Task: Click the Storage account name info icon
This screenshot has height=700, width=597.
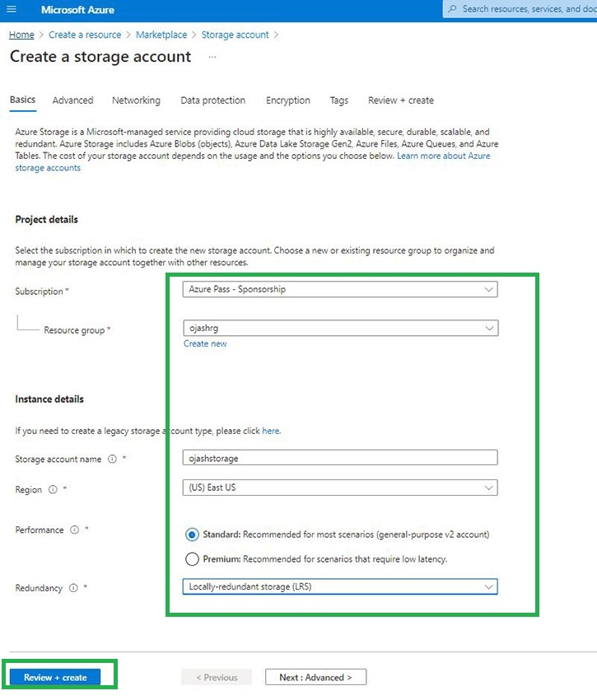Action: point(112,459)
